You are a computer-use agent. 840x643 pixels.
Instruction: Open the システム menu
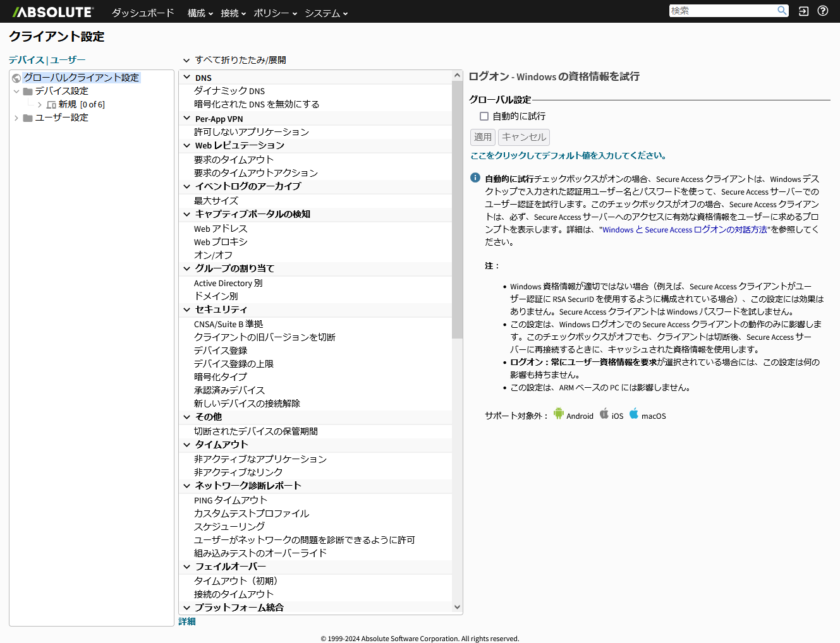(x=326, y=13)
